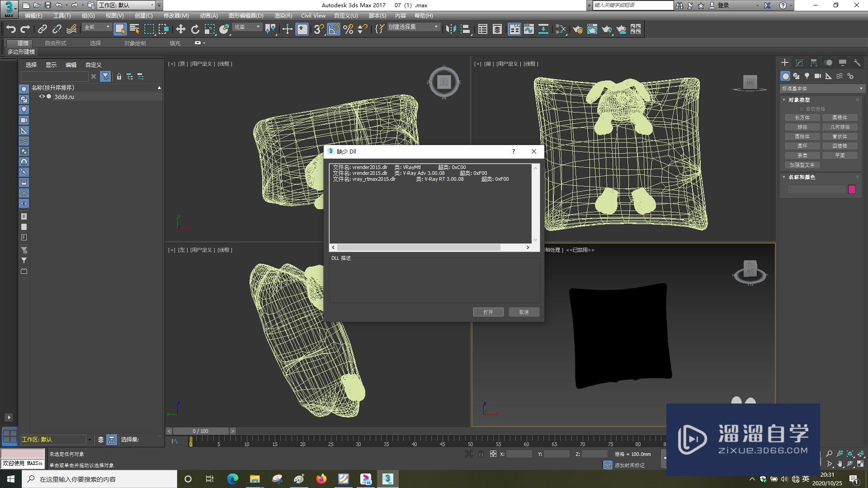Select the Select and Link chain icon

42,29
